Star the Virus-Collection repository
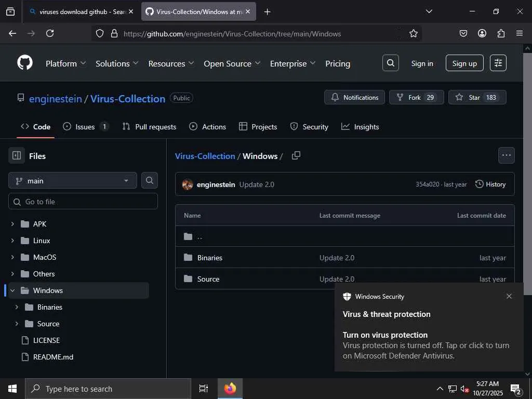The height and width of the screenshot is (399, 532). click(477, 97)
